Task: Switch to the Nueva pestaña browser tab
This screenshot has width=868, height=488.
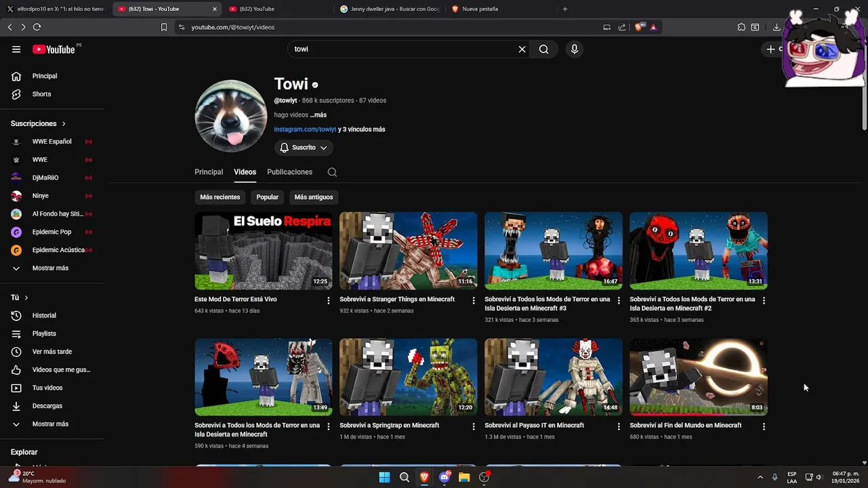Action: click(501, 9)
